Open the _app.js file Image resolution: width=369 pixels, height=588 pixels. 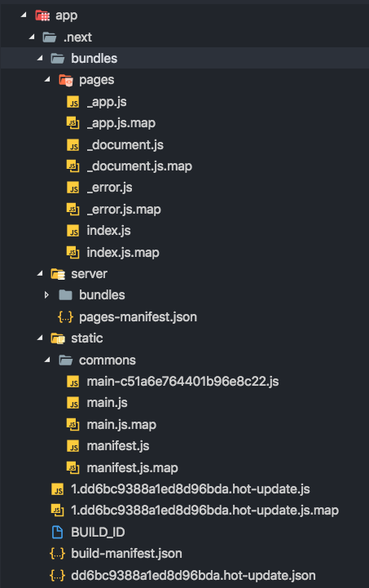pos(107,102)
